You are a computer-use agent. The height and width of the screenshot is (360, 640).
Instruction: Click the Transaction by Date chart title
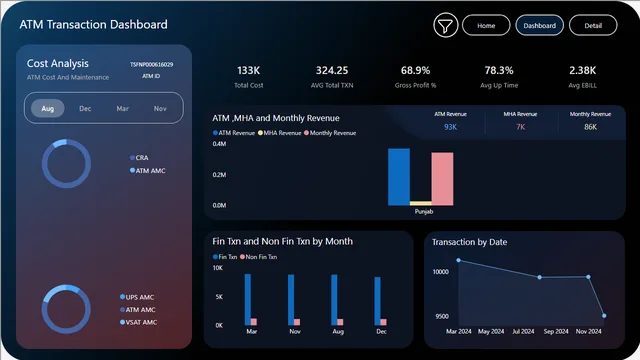point(469,242)
